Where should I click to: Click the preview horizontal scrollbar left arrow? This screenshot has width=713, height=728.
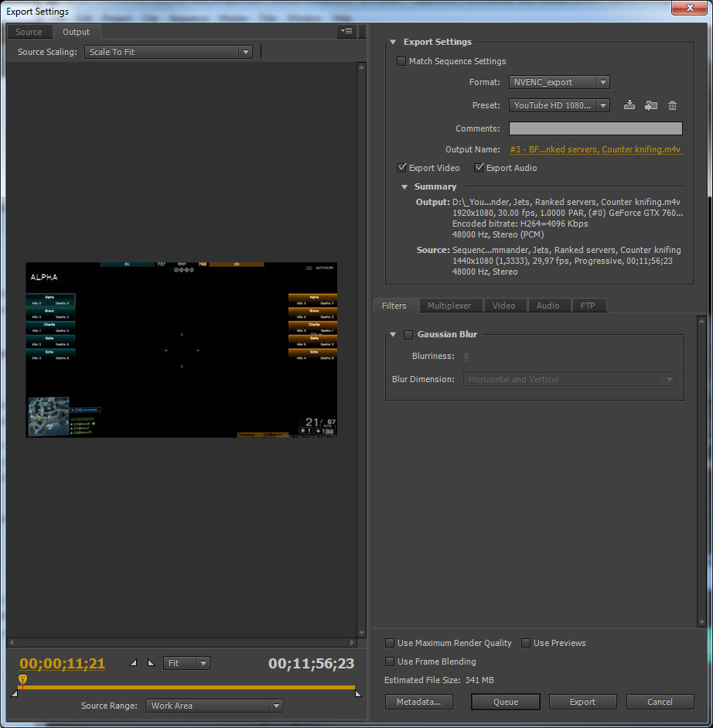(12, 643)
